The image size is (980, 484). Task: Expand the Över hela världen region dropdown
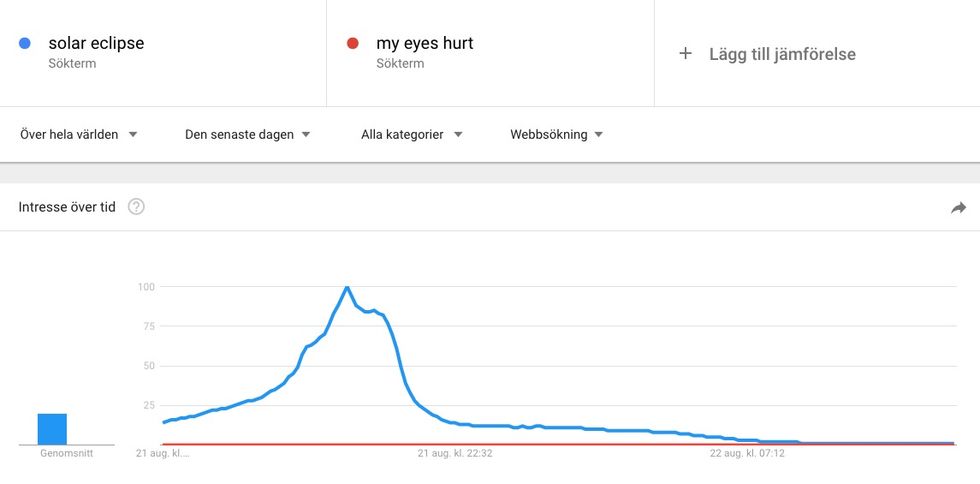click(79, 134)
